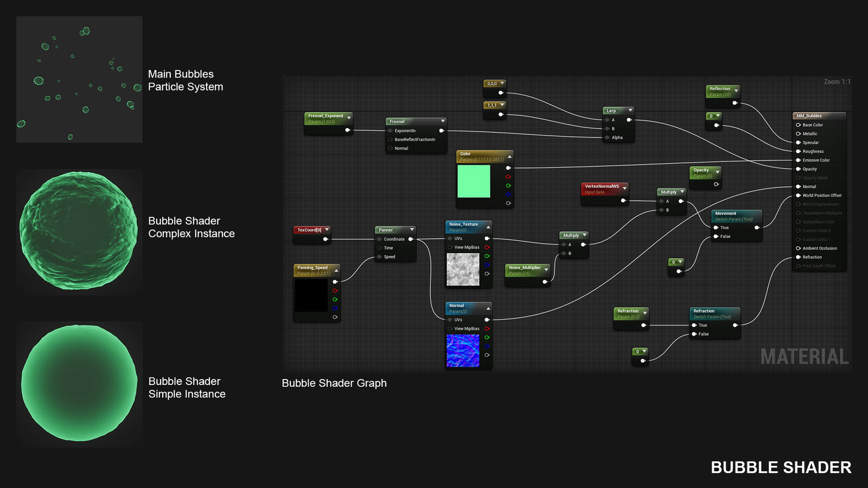
Task: Select the False input of the Refraction switch
Action: [695, 335]
